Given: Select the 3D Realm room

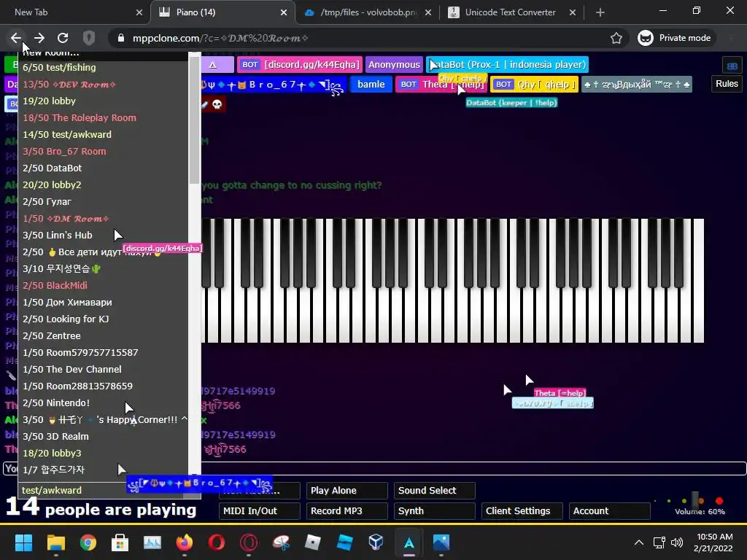Looking at the screenshot, I should tap(104, 436).
